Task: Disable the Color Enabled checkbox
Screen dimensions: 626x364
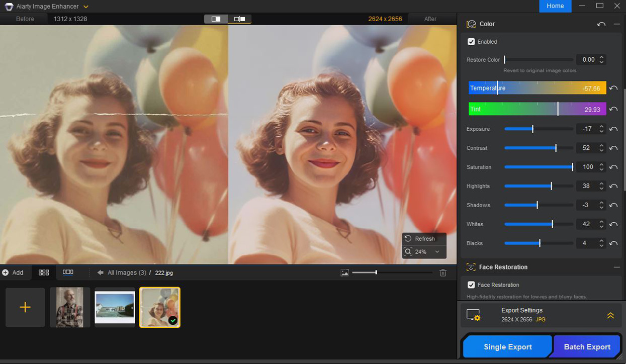Action: tap(471, 42)
